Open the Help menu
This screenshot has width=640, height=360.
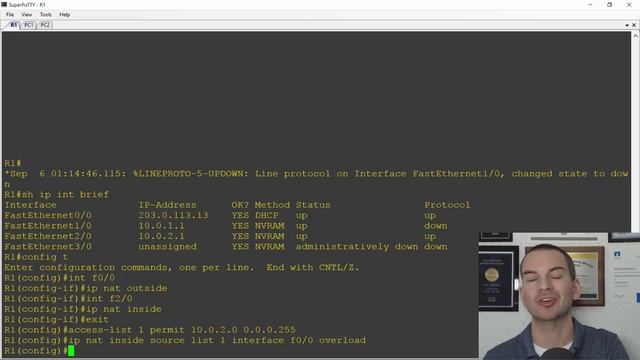(64, 14)
